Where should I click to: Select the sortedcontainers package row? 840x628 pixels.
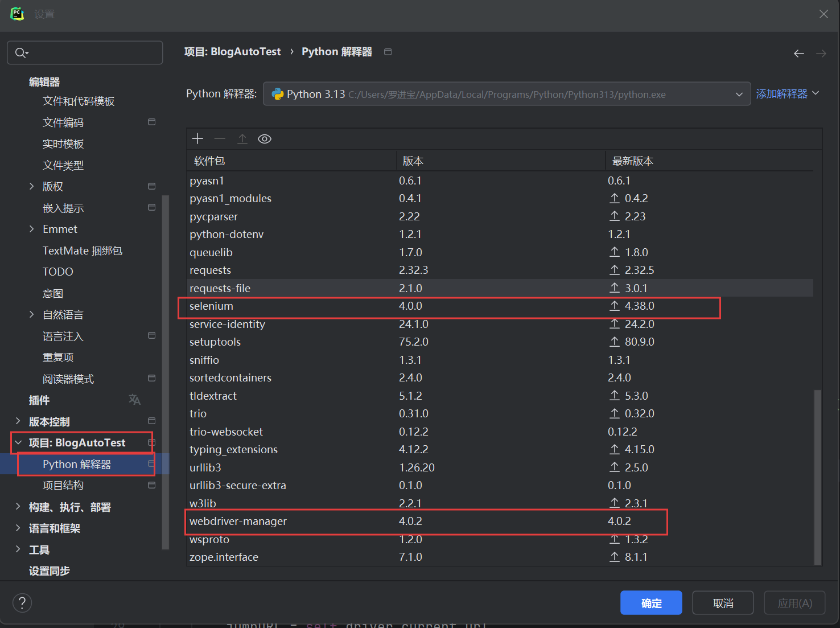coord(500,377)
